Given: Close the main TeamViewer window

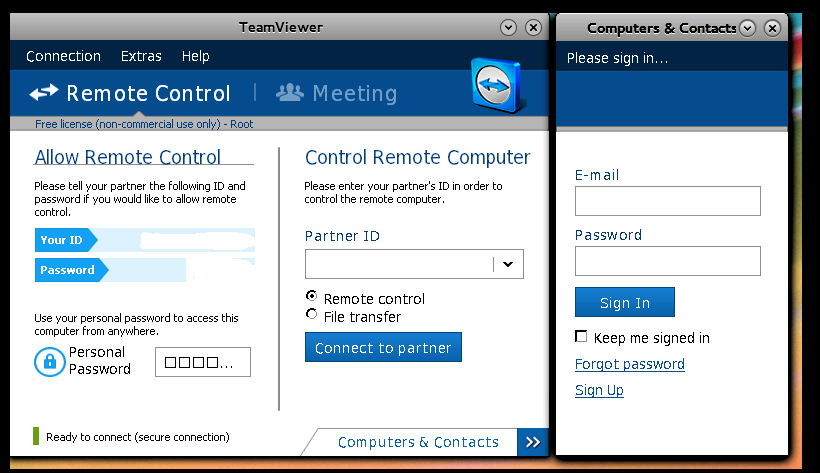Looking at the screenshot, I should pyautogui.click(x=533, y=27).
